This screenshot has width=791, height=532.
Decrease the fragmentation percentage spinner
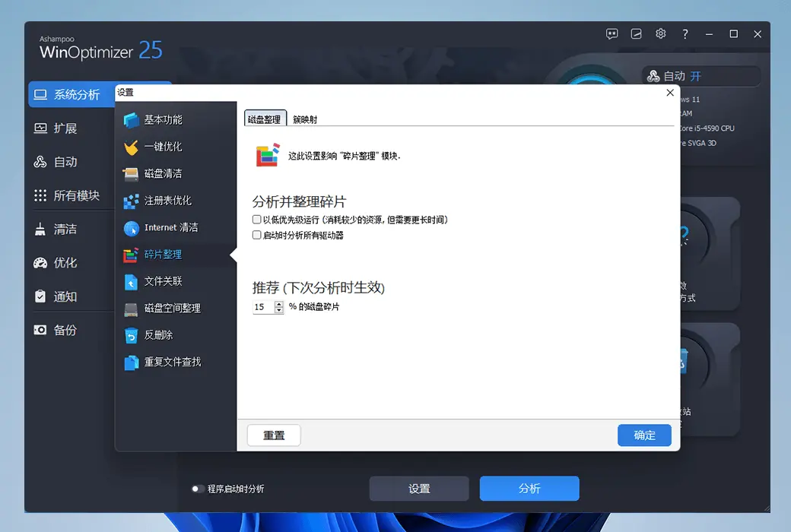[x=279, y=310]
